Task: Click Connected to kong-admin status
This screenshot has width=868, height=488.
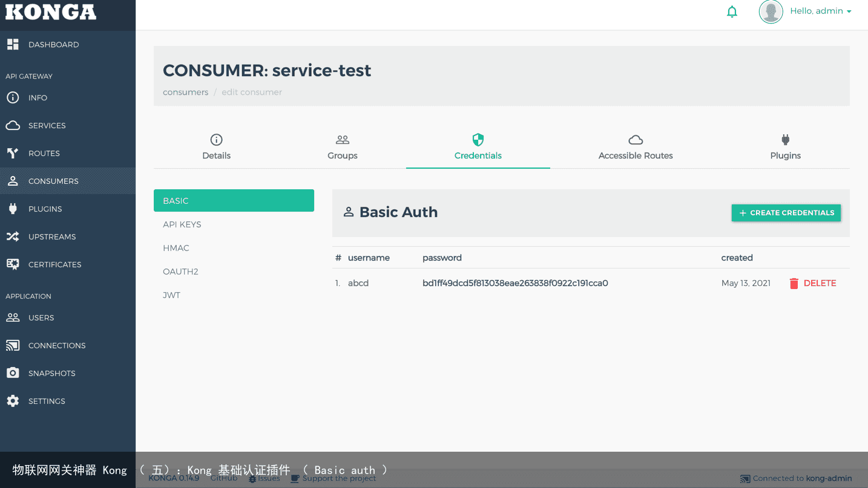Action: (796, 478)
